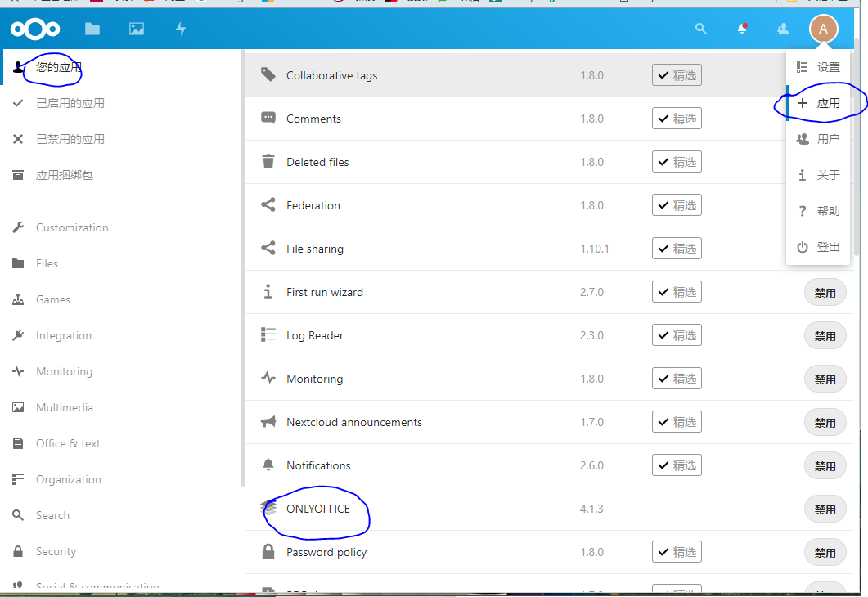This screenshot has height=597, width=868.
Task: Open the Files app folder icon
Action: coord(92,29)
